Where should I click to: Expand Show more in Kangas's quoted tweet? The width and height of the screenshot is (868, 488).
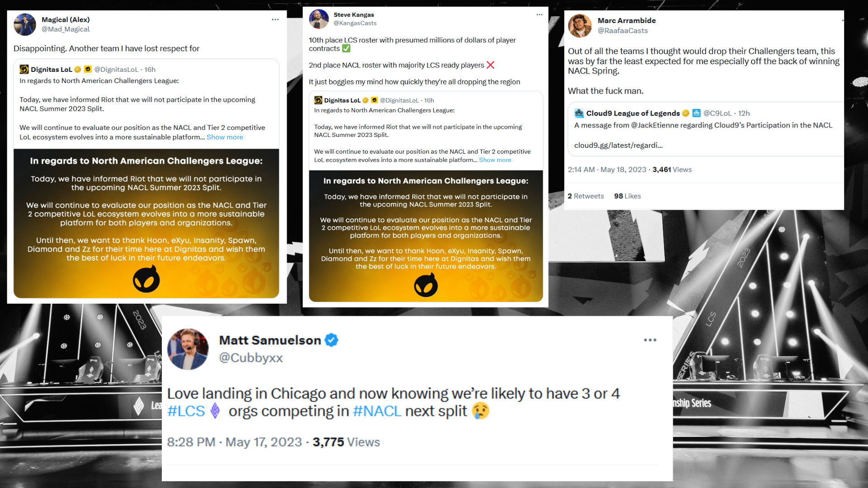pos(495,160)
